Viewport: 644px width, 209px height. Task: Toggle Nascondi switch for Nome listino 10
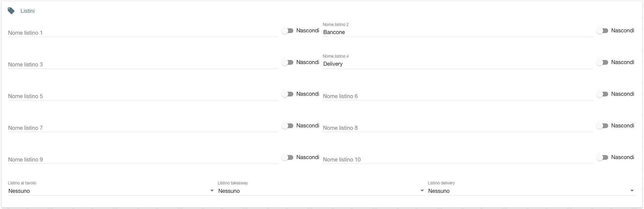click(x=602, y=157)
